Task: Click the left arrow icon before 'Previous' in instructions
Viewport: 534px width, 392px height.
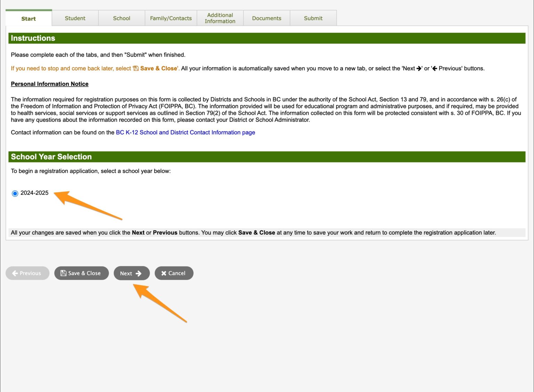Action: [435, 69]
